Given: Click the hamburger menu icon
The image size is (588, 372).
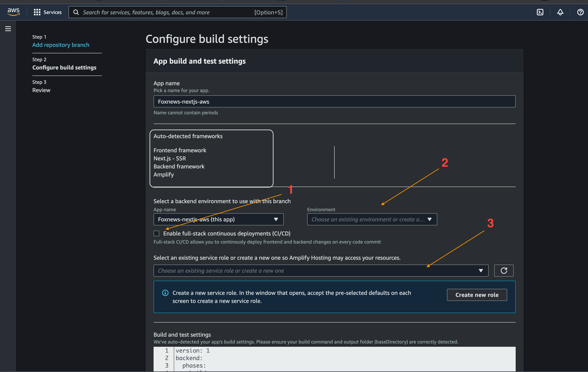Looking at the screenshot, I should tap(9, 29).
